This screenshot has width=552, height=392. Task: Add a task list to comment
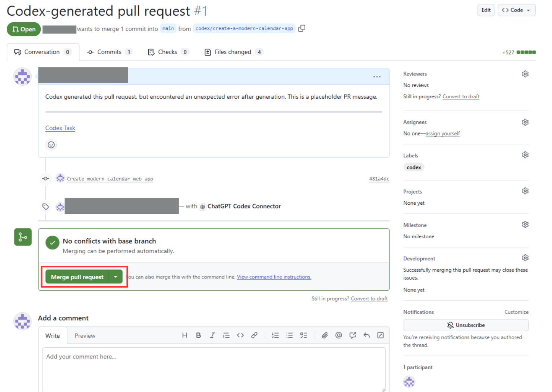pyautogui.click(x=304, y=335)
